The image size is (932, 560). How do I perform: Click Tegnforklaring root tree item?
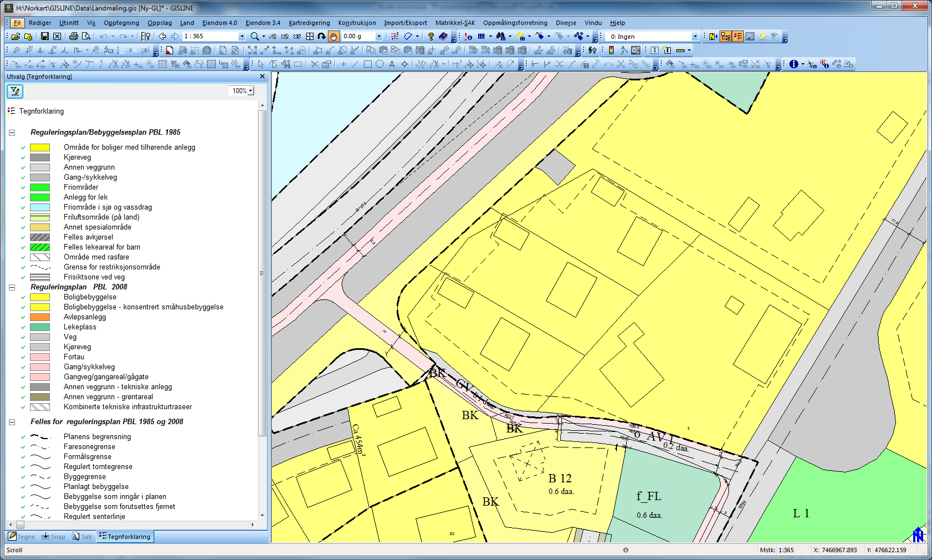pos(42,111)
